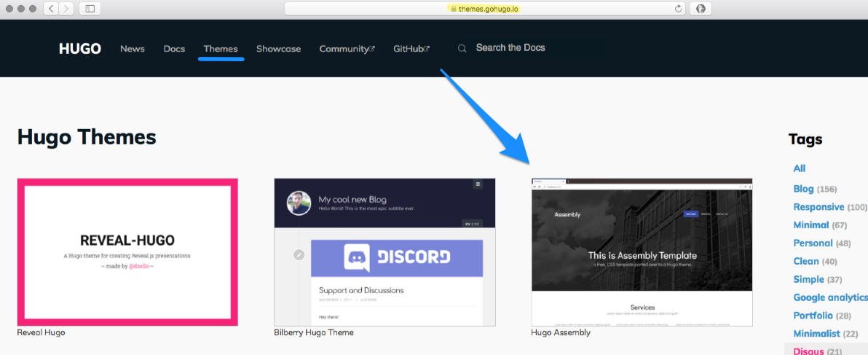Filter themes by Blog tag
Screen dimensions: 868x355
[803, 189]
